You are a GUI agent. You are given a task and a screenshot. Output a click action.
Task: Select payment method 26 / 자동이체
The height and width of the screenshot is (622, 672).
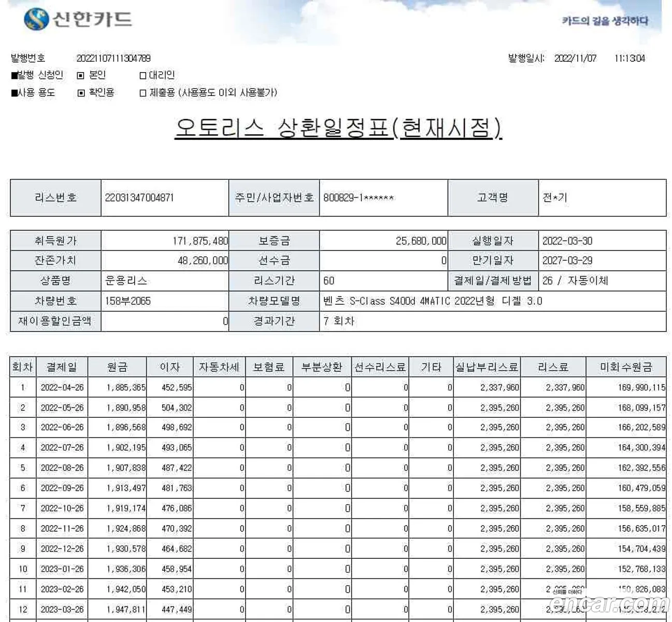(x=575, y=280)
